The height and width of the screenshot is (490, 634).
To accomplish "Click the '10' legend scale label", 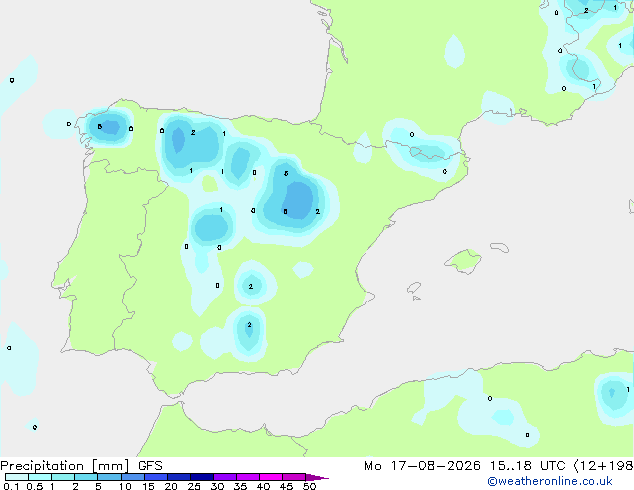I will coord(125,486).
